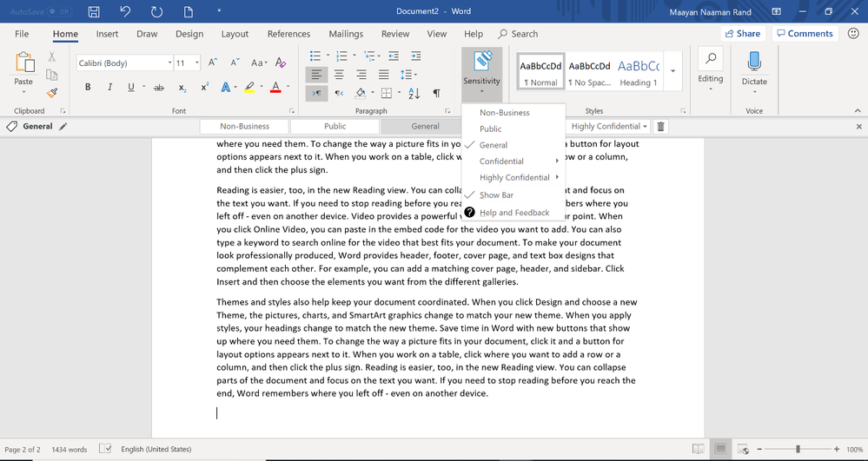Switch to the References tab
The width and height of the screenshot is (868, 461).
pos(288,34)
